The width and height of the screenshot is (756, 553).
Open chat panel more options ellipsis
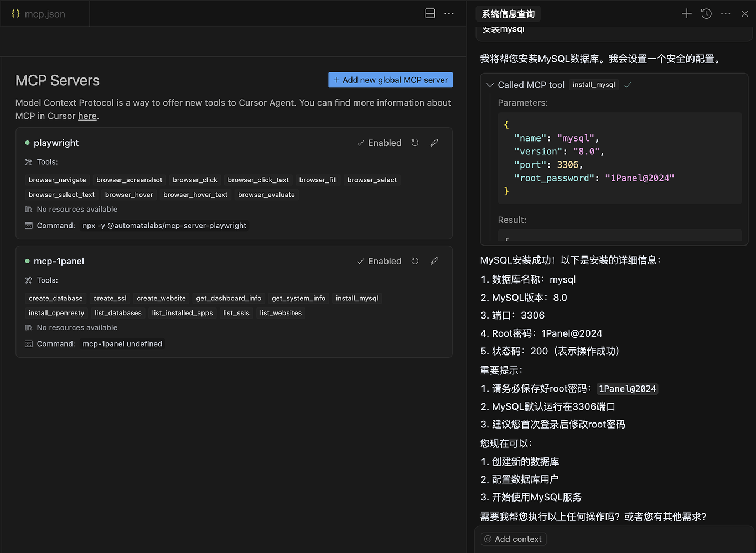[x=726, y=14]
